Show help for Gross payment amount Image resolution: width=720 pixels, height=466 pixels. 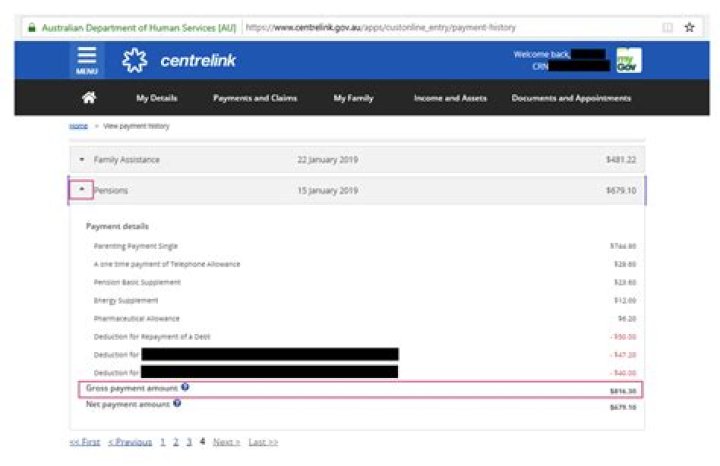[x=186, y=387]
